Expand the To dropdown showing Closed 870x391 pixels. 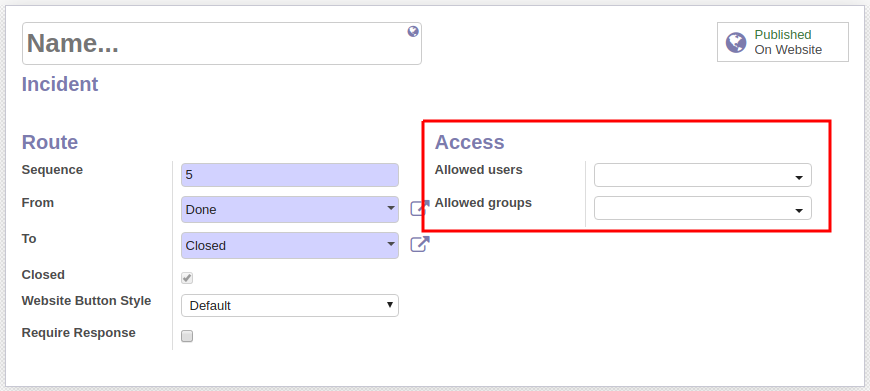290,245
